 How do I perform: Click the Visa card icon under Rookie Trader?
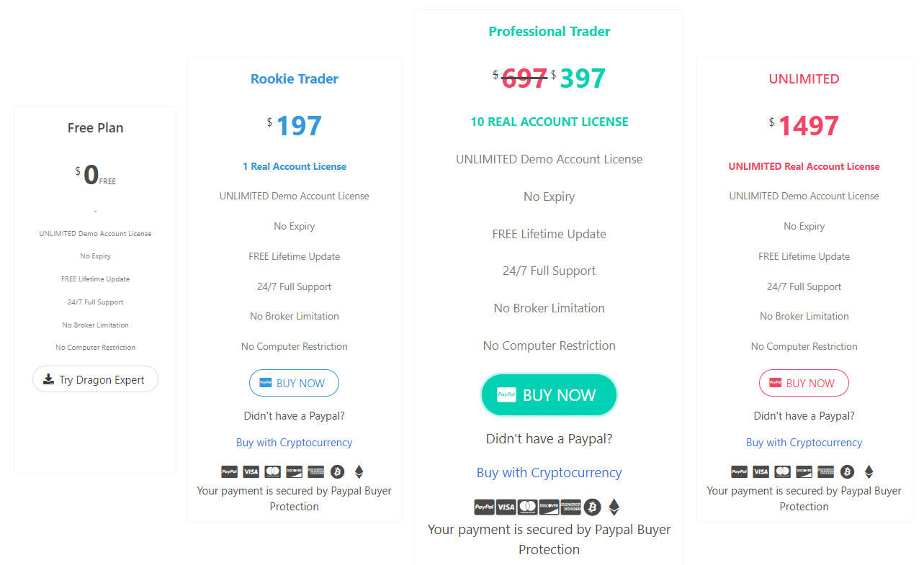pos(251,472)
